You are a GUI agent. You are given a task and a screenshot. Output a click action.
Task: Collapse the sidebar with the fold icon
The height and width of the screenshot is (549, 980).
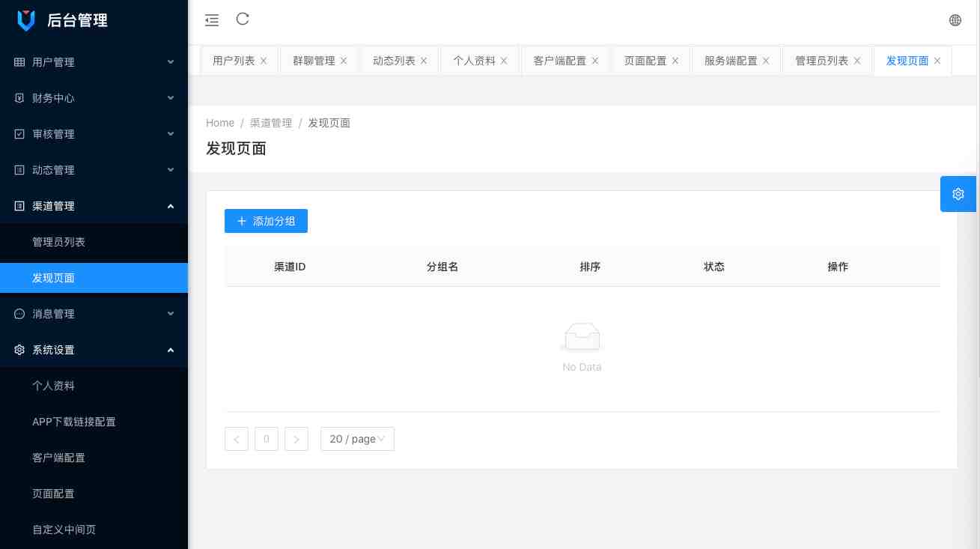point(212,20)
